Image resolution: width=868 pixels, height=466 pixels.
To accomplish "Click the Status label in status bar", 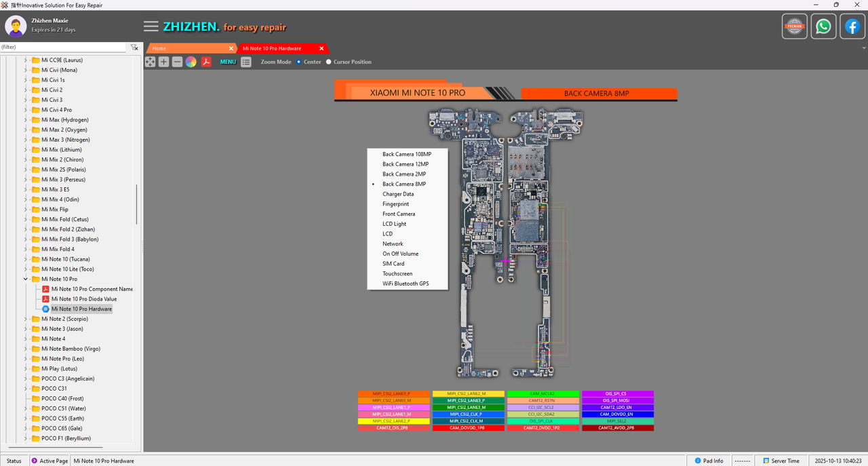I will click(14, 461).
